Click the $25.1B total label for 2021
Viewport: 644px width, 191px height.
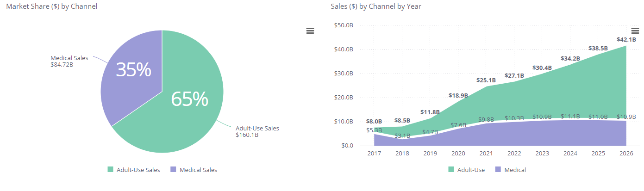tap(486, 80)
